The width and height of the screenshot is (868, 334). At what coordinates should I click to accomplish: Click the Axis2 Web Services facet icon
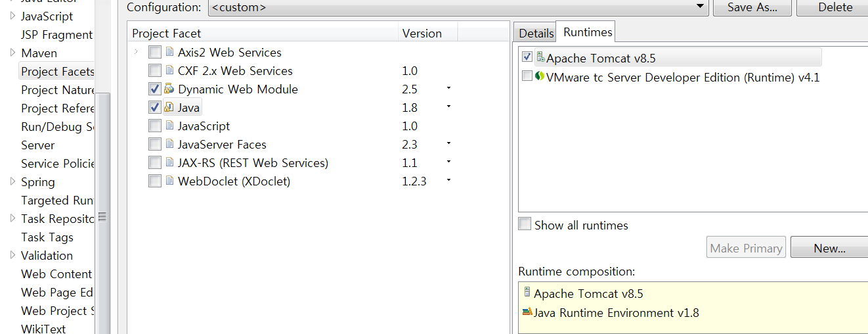[169, 52]
